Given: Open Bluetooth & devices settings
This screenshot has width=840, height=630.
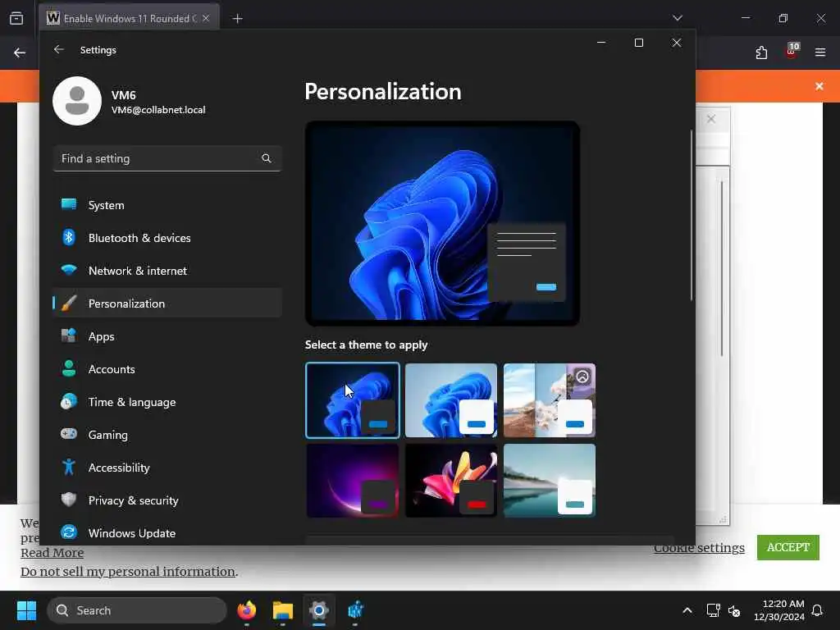Looking at the screenshot, I should (x=167, y=238).
